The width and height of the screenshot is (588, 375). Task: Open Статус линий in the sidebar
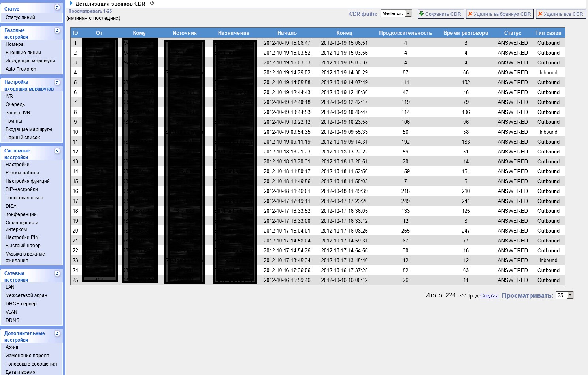pos(20,17)
